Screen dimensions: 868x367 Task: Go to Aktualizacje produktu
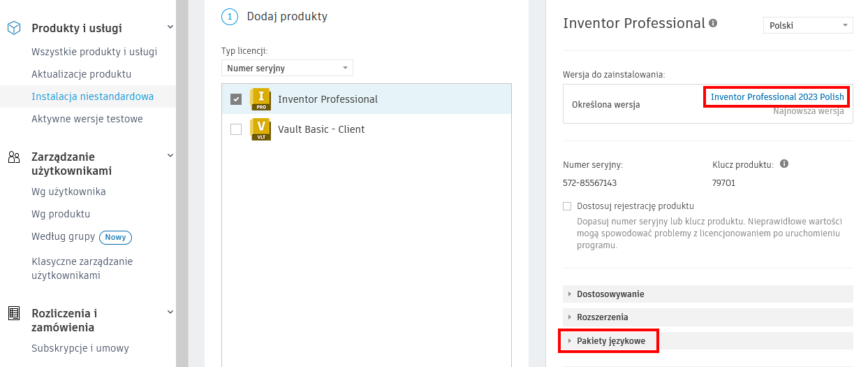82,74
